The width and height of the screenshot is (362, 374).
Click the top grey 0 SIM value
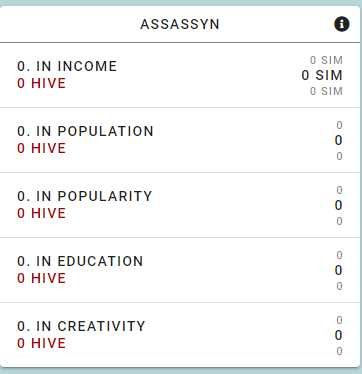tap(326, 60)
